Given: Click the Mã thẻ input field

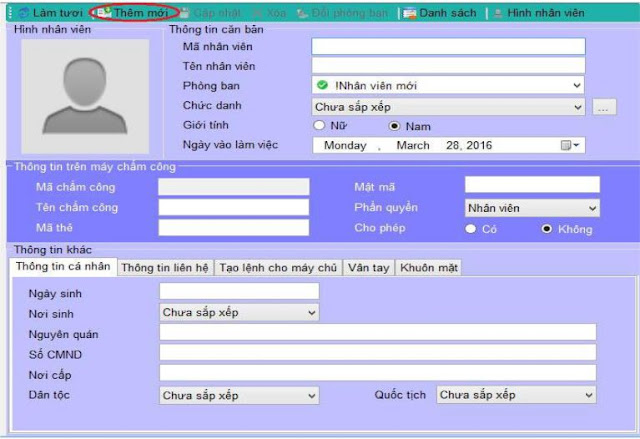Looking at the screenshot, I should click(x=233, y=227).
